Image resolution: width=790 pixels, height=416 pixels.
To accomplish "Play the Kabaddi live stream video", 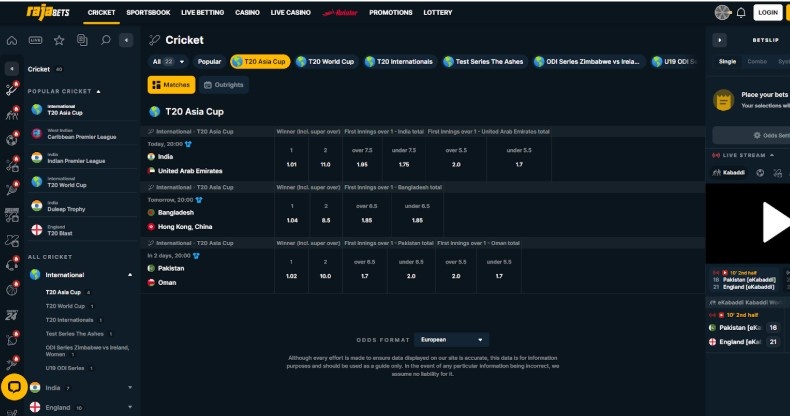I will point(775,223).
